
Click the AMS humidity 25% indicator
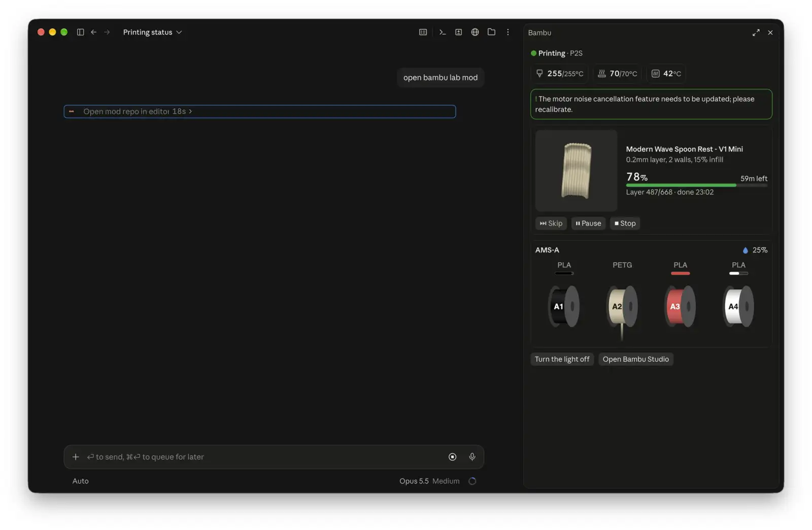click(755, 250)
